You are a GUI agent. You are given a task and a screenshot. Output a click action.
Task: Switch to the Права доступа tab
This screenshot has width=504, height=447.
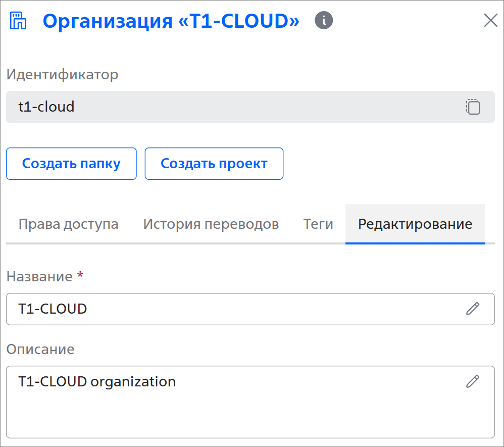[x=69, y=224]
